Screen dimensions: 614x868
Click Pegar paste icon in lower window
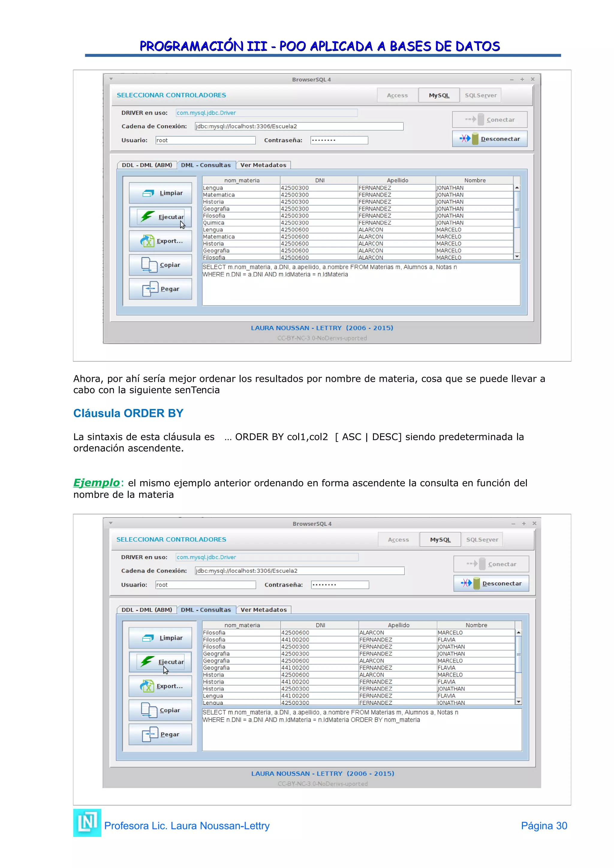click(150, 734)
